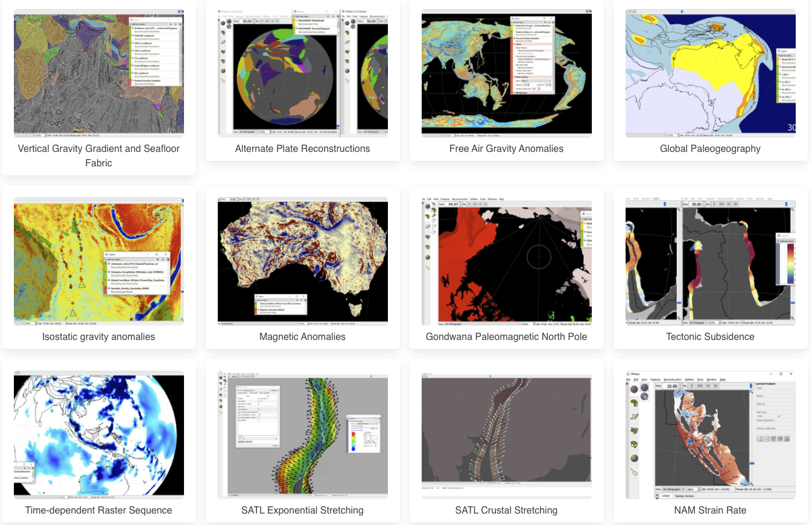The image size is (812, 525).
Task: Click the colour globe icon atop the Layers window
Action: 180,24
